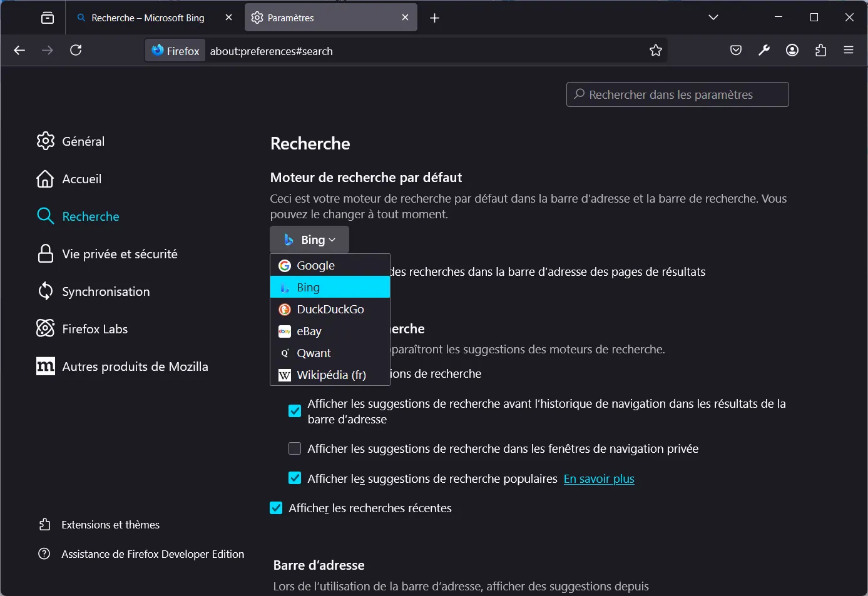This screenshot has width=868, height=596.
Task: Open the Recherche settings category
Action: [x=78, y=216]
